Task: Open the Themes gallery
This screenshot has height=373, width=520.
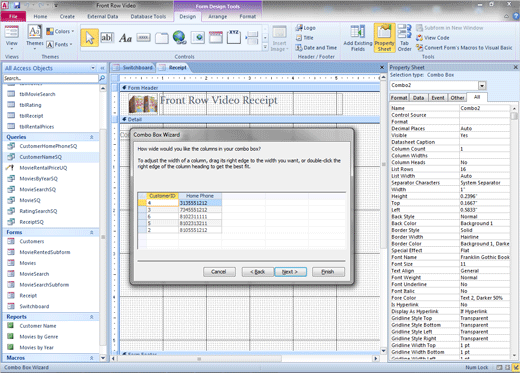Action: click(x=35, y=37)
